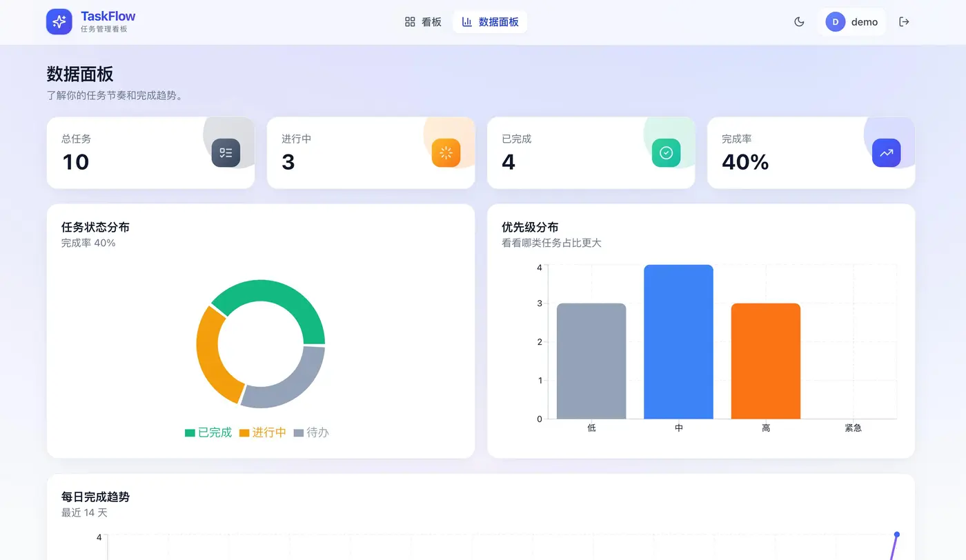The image size is (966, 560).
Task: Click the green 已完成 legend swatch
Action: [190, 433]
